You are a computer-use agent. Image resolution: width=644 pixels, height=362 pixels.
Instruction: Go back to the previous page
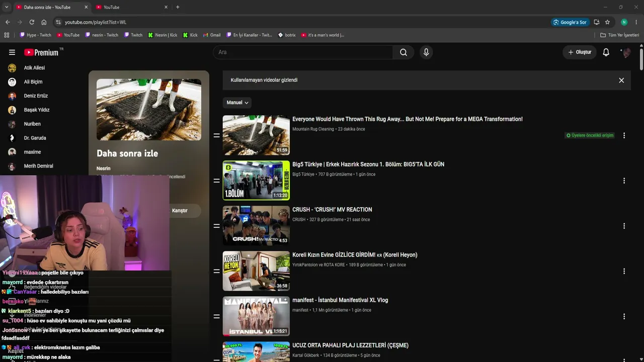pyautogui.click(x=8, y=22)
